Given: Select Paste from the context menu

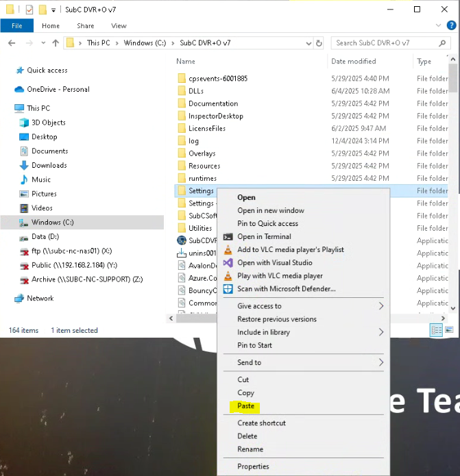Looking at the screenshot, I should pyautogui.click(x=245, y=406).
